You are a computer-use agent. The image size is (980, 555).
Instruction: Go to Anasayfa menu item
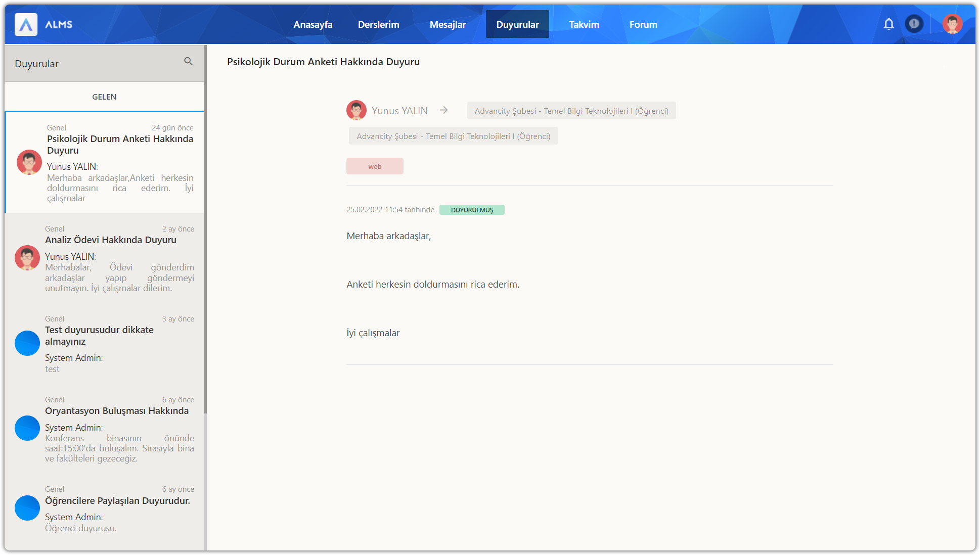(313, 24)
